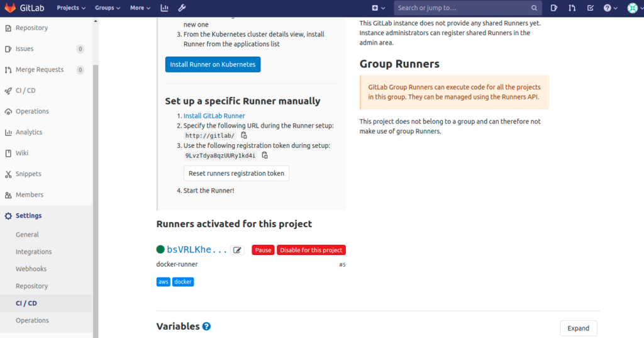Screen dimensions: 644x338
Task: Open the issues icon in top bar
Action: tap(553, 8)
